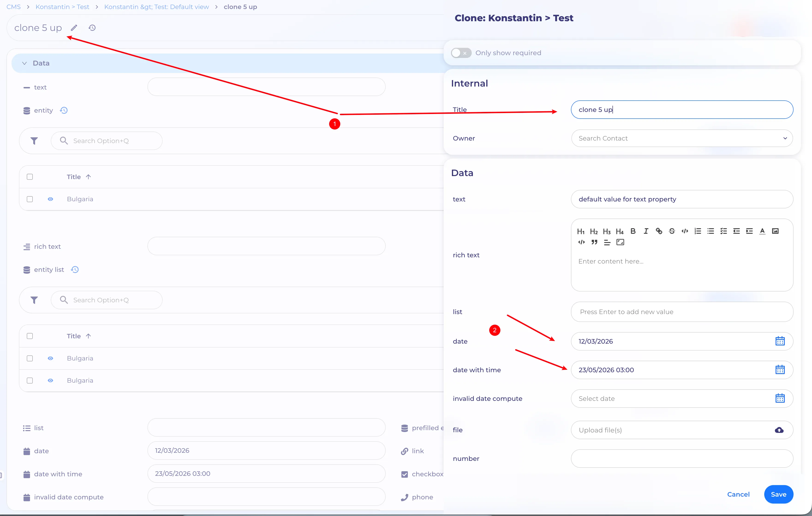Click the entity 'Search Option+Q' search box
The image size is (812, 516).
107,141
